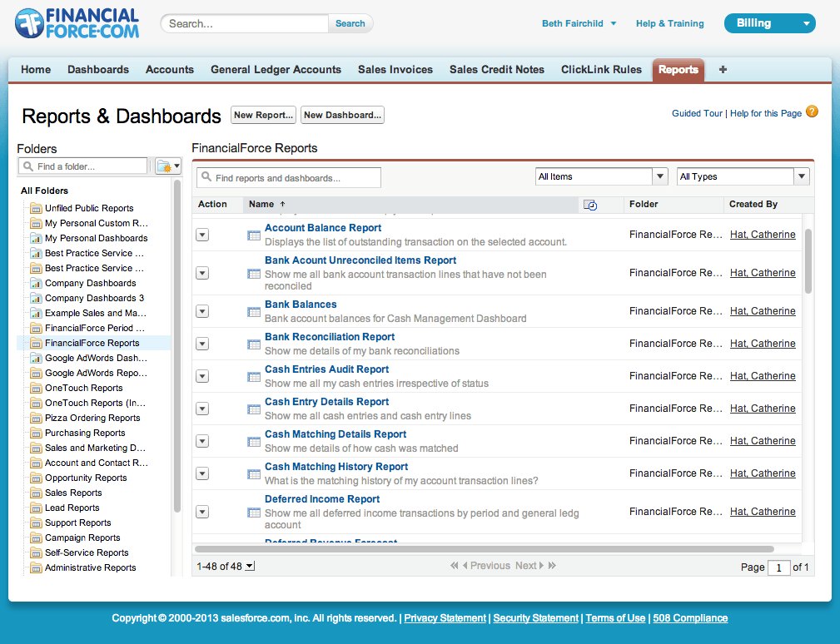
Task: Switch to the Sales Invoices tab
Action: pyautogui.click(x=395, y=70)
